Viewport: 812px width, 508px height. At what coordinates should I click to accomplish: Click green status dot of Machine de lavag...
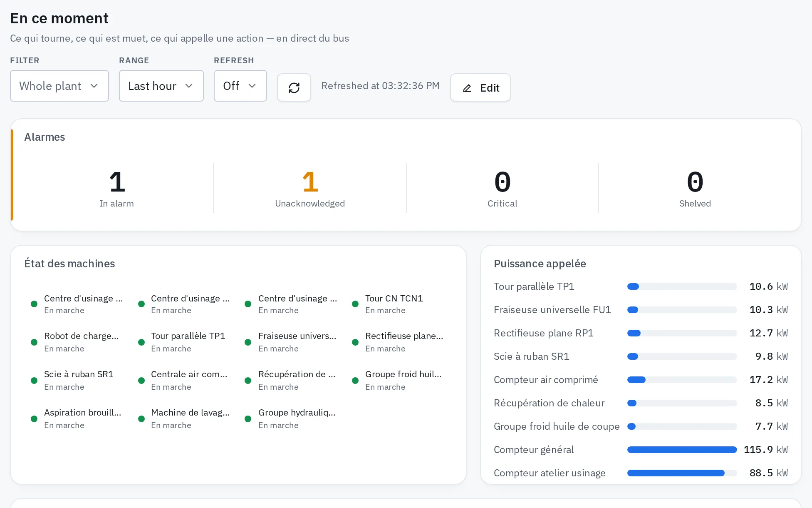[141, 419]
